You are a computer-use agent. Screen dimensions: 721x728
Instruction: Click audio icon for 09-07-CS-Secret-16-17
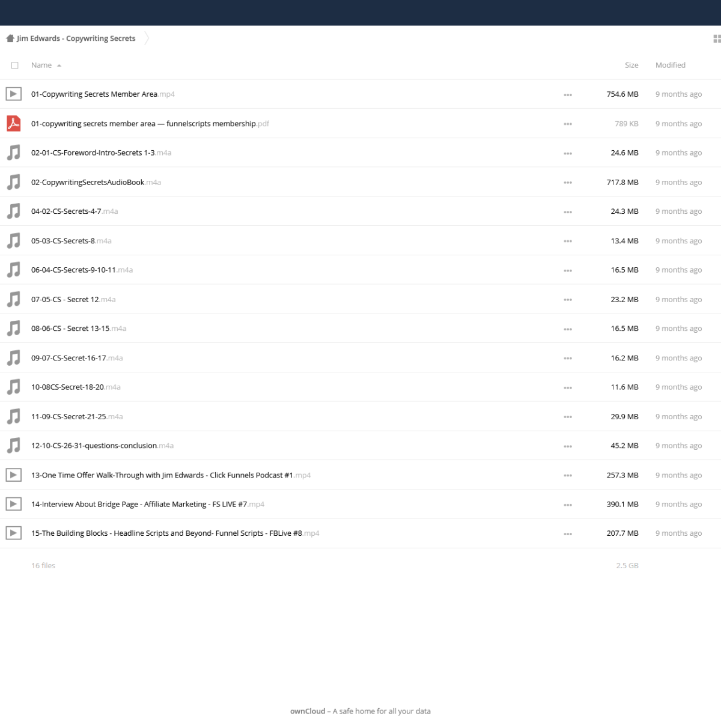click(x=14, y=357)
